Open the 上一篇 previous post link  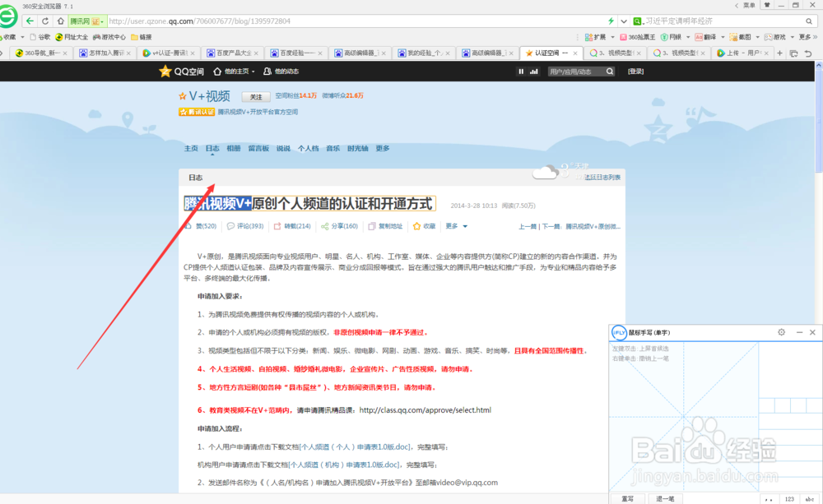pyautogui.click(x=528, y=226)
